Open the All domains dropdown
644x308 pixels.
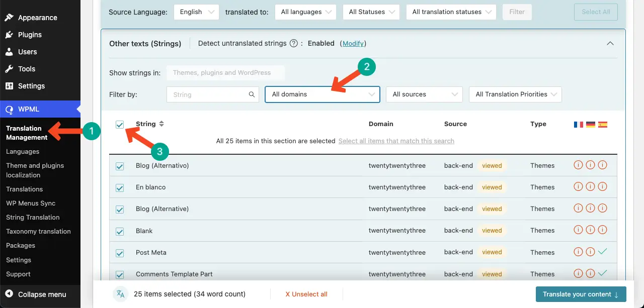point(323,94)
